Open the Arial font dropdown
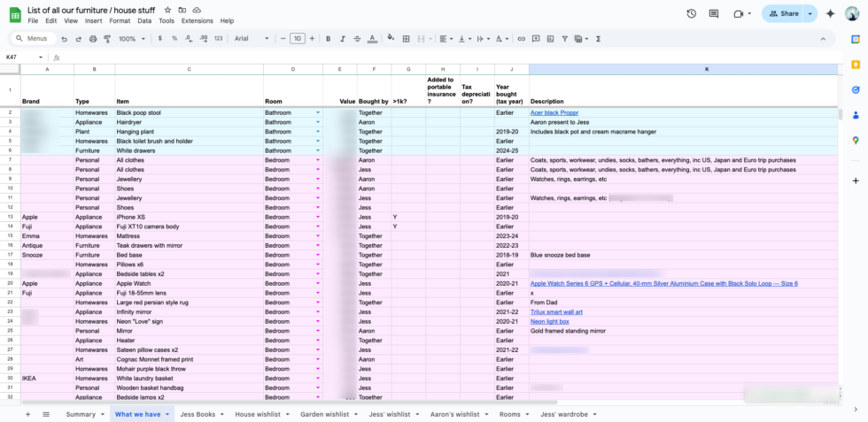Viewport: 868px width, 422px height. (251, 39)
